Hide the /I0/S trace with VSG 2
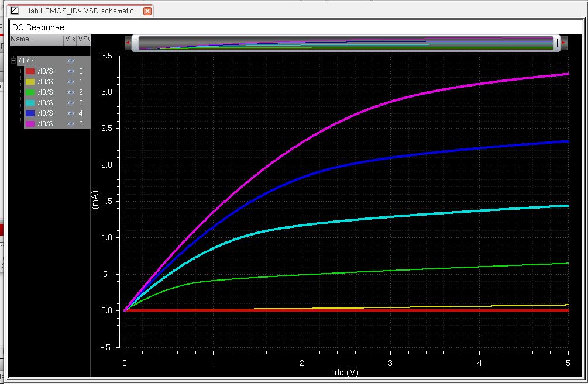The width and height of the screenshot is (588, 384). pos(71,92)
